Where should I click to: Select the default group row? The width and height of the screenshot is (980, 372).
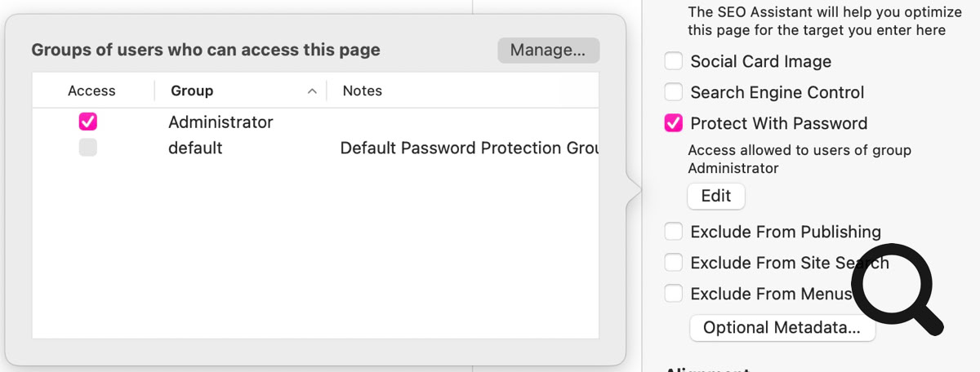click(x=195, y=148)
